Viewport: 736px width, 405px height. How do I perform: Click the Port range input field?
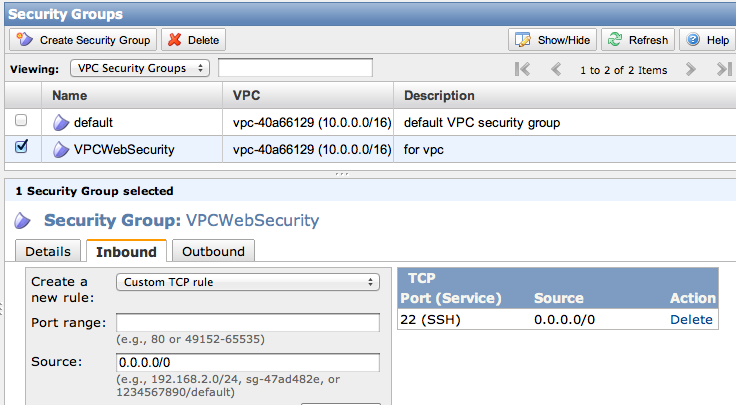point(248,322)
